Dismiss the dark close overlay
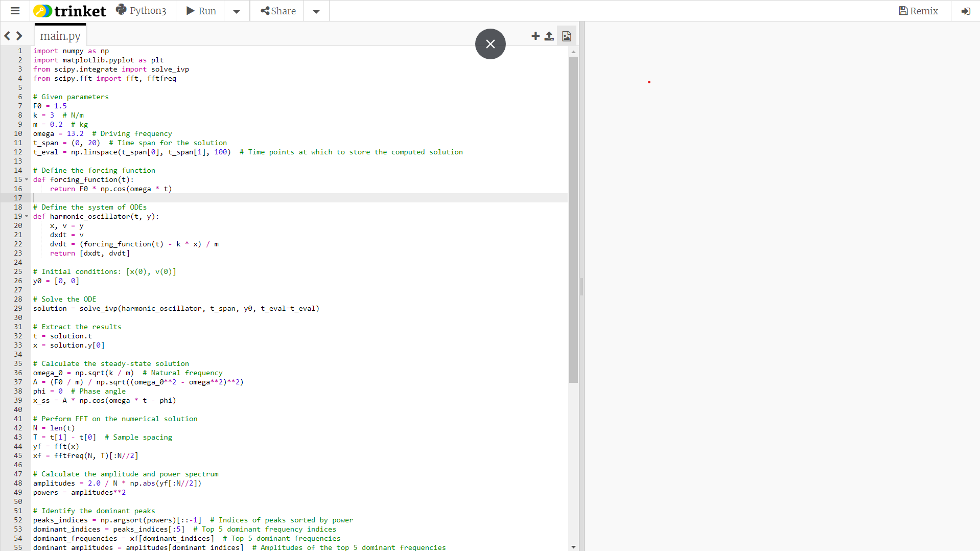This screenshot has height=551, width=980. [489, 44]
